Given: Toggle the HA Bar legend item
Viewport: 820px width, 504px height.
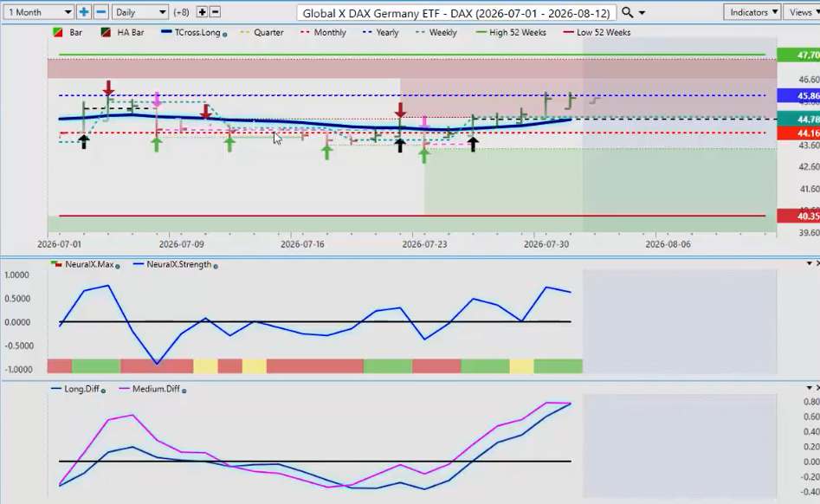Looking at the screenshot, I should [x=122, y=32].
